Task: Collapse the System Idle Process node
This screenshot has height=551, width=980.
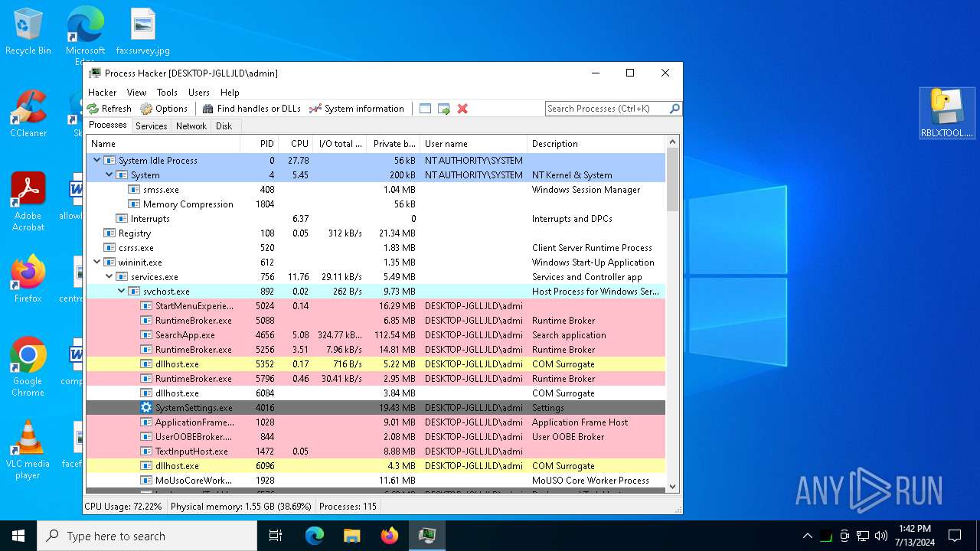Action: pyautogui.click(x=96, y=161)
